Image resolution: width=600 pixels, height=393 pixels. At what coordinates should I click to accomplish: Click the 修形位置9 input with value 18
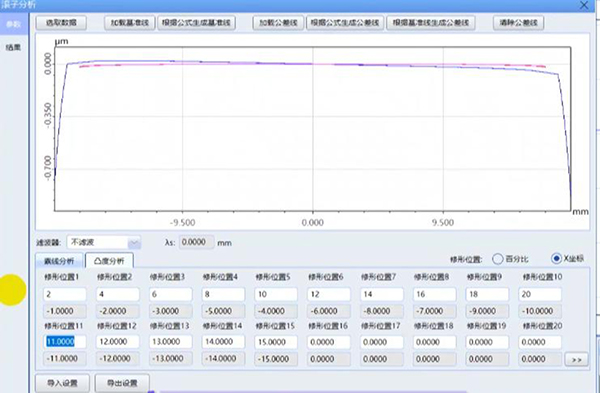pyautogui.click(x=487, y=294)
